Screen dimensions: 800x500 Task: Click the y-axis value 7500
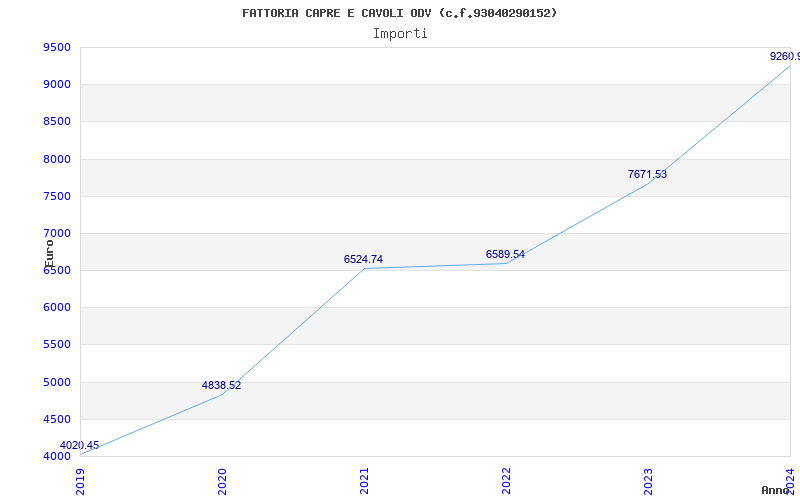coord(57,196)
